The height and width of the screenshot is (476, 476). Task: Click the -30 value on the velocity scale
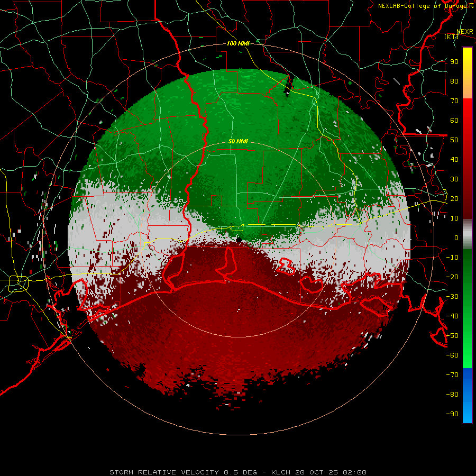click(x=452, y=297)
